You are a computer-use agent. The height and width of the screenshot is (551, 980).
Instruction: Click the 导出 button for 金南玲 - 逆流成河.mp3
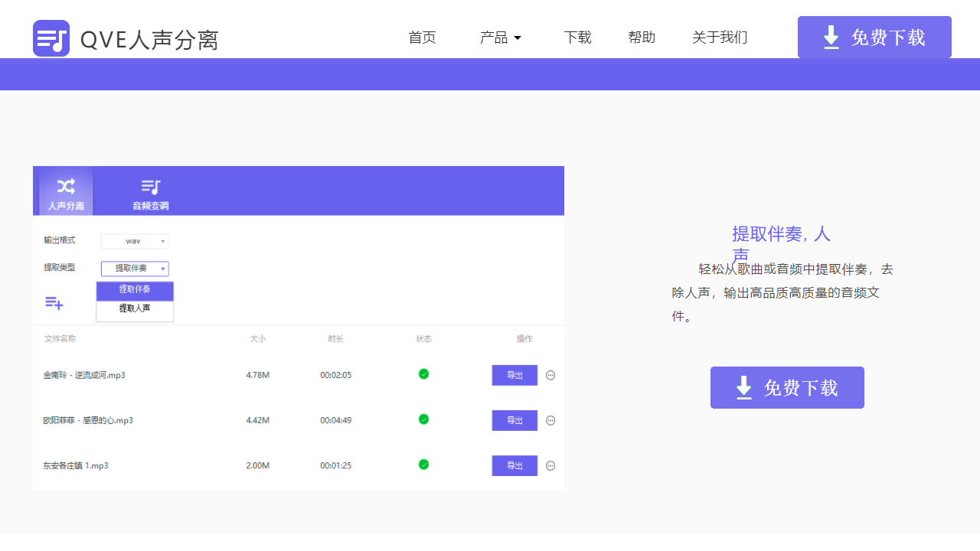coord(514,375)
